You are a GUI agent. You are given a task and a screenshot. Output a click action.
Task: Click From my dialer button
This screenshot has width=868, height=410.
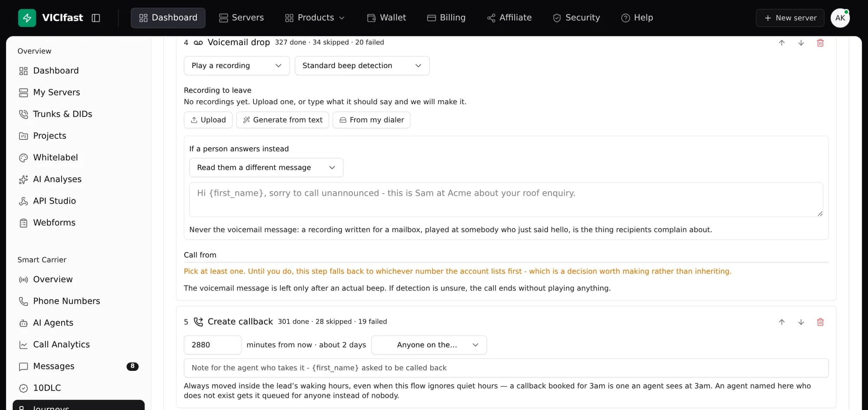tap(372, 120)
